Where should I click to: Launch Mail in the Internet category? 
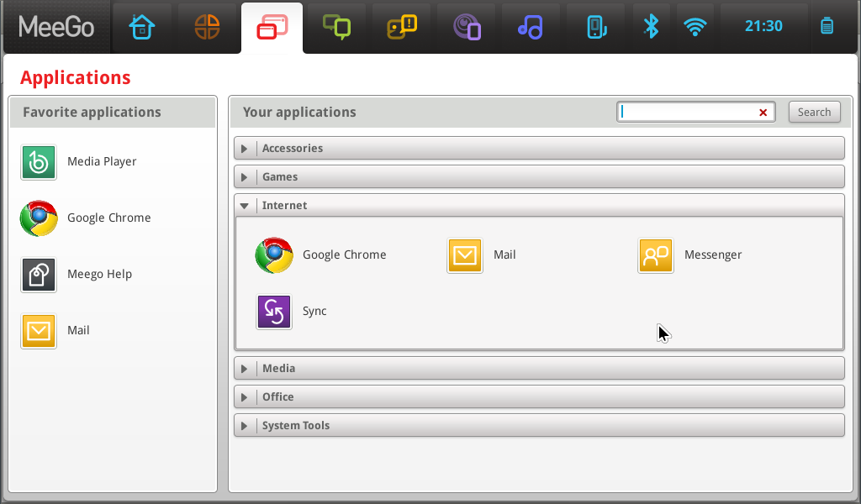click(465, 255)
